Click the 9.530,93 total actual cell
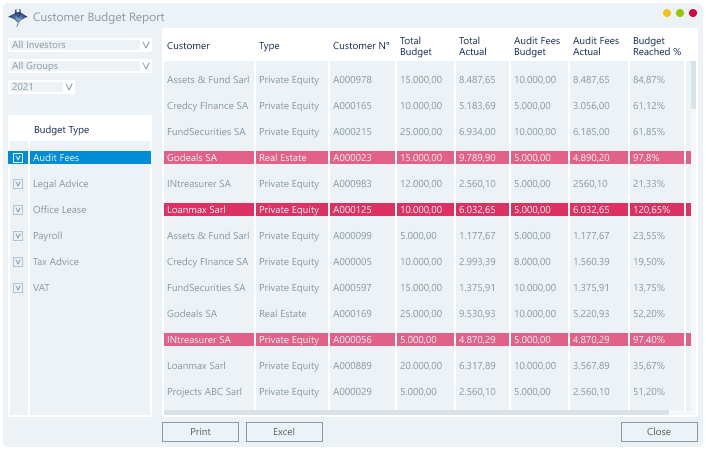The height and width of the screenshot is (450, 706). (x=477, y=314)
